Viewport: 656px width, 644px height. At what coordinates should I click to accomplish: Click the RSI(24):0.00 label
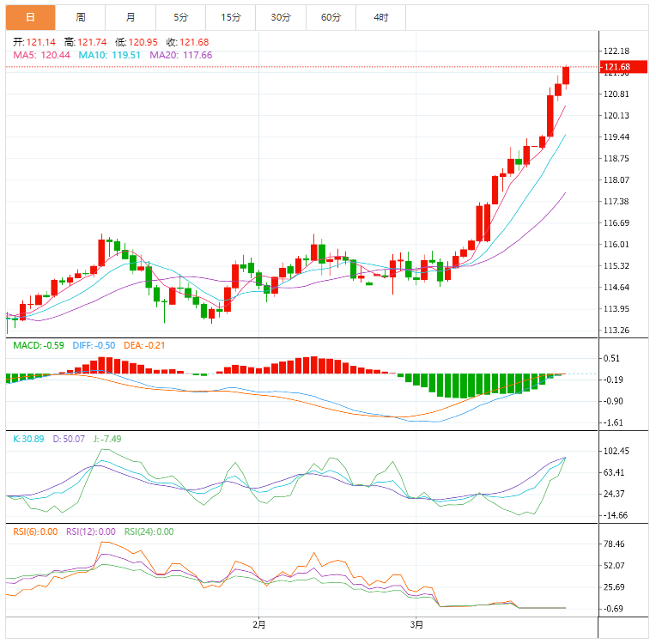click(x=149, y=532)
